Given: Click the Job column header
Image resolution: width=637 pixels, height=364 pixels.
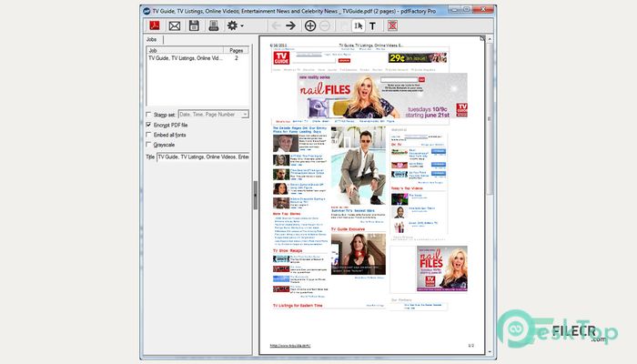Looking at the screenshot, I should [185, 50].
